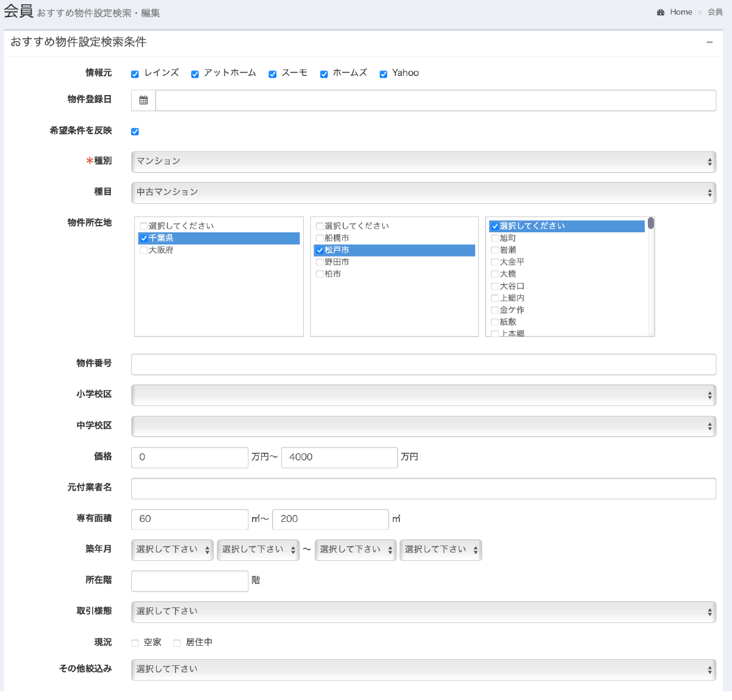Select 大橋 in the town list
732x700 pixels.
[x=567, y=274]
